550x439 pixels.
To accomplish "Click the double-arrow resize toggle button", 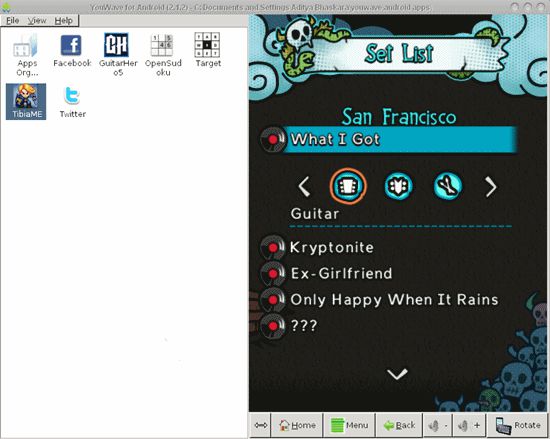I will click(x=261, y=425).
